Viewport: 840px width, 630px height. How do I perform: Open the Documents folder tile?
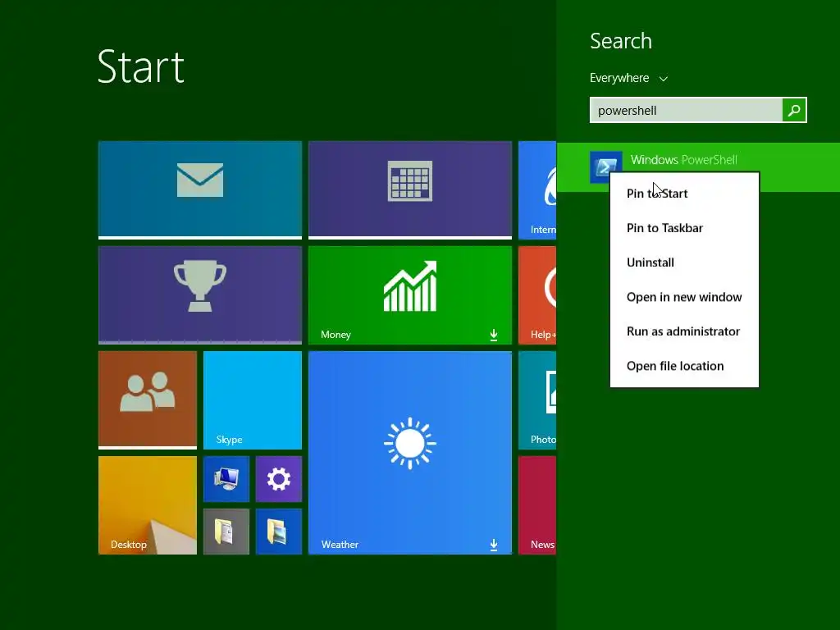pyautogui.click(x=226, y=531)
